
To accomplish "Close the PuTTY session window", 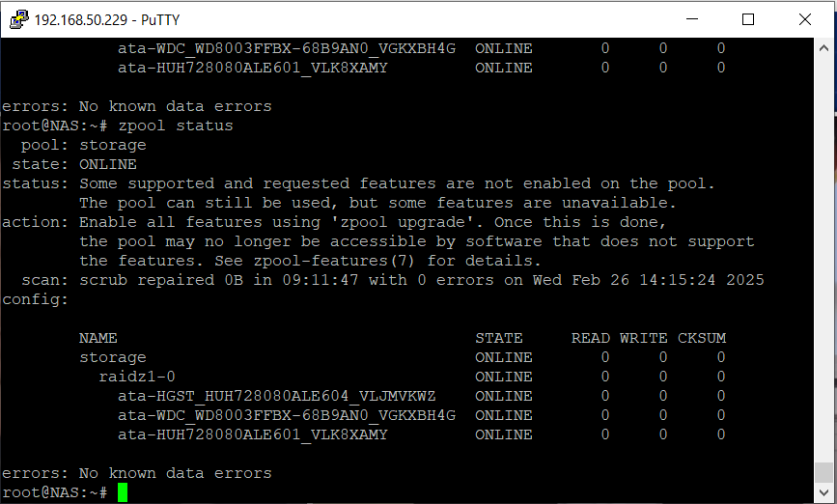I will pos(804,19).
